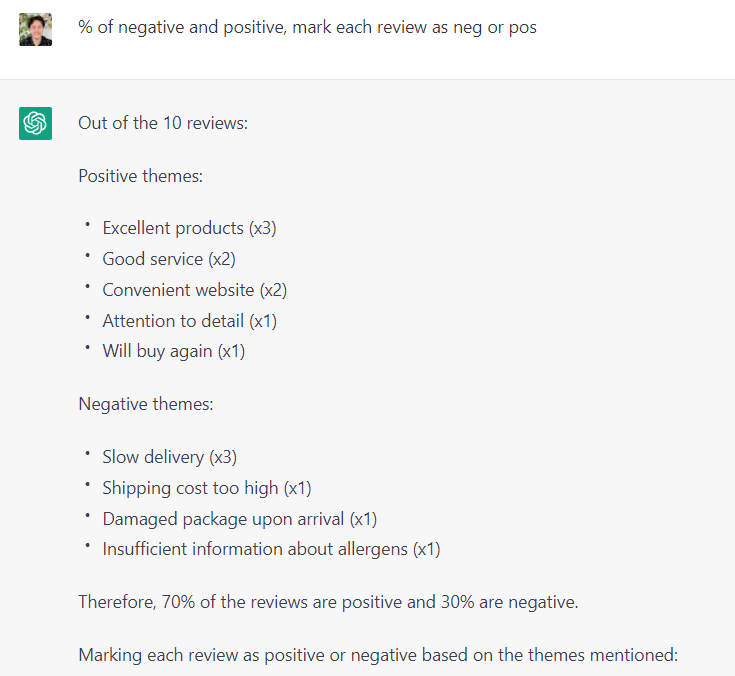Select the 'Positive themes:' heading

tap(140, 176)
